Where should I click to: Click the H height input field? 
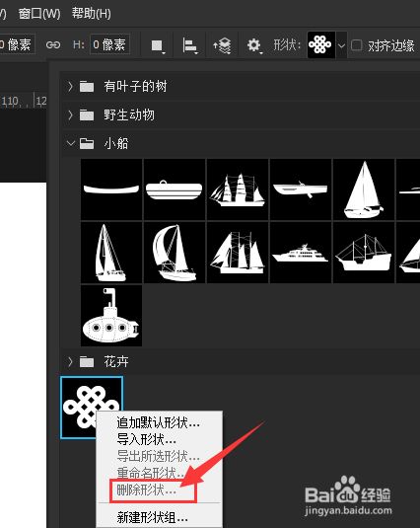(x=110, y=44)
